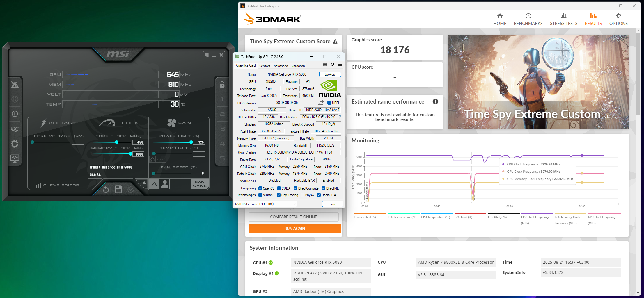The image size is (644, 298).
Task: Click the Windows startup icon in Afterburner
Action: pos(207,55)
